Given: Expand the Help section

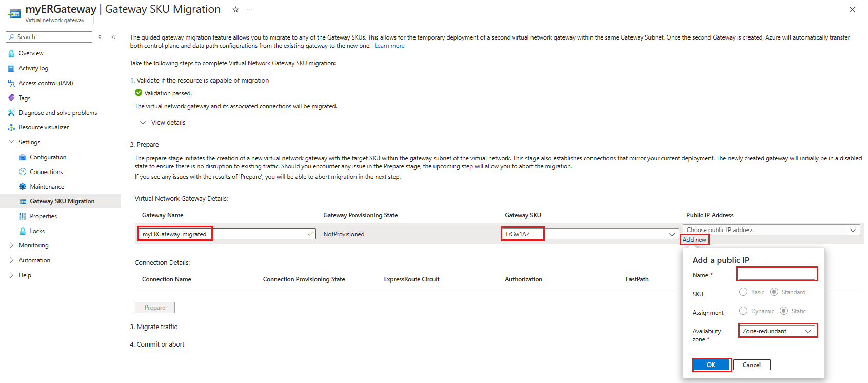Looking at the screenshot, I should (11, 275).
